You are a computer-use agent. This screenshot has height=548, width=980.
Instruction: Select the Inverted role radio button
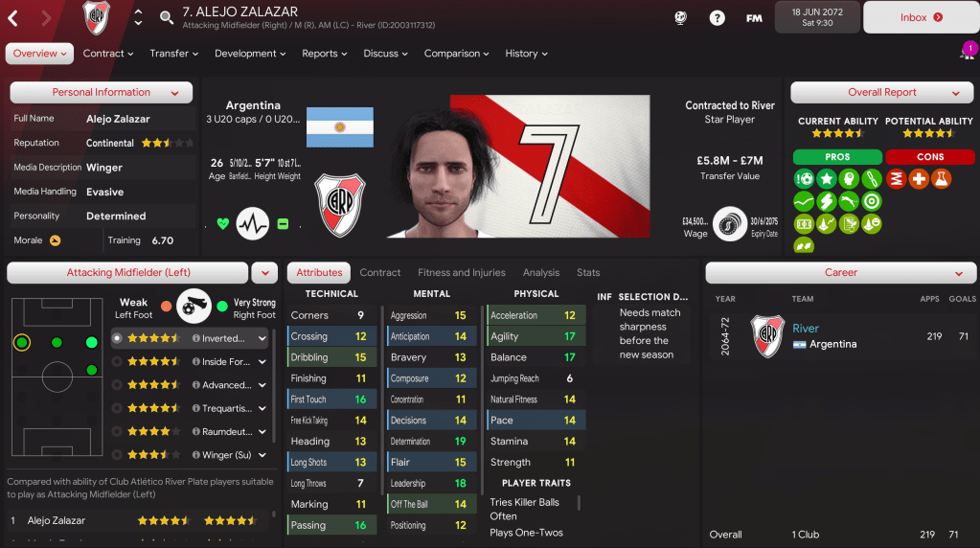point(117,338)
